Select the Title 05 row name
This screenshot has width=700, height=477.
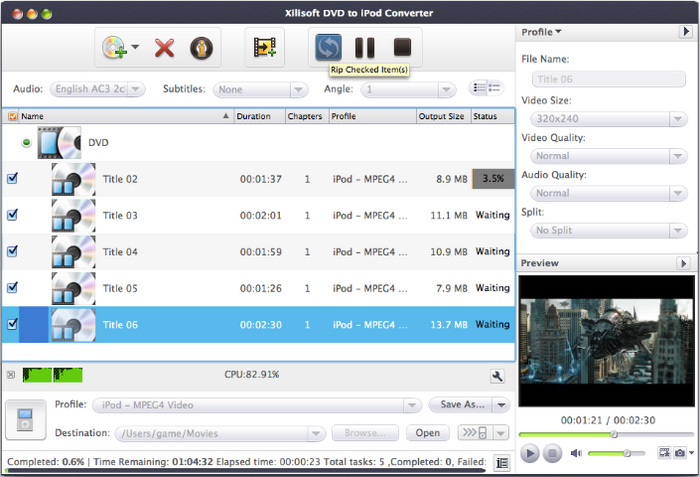click(x=120, y=289)
